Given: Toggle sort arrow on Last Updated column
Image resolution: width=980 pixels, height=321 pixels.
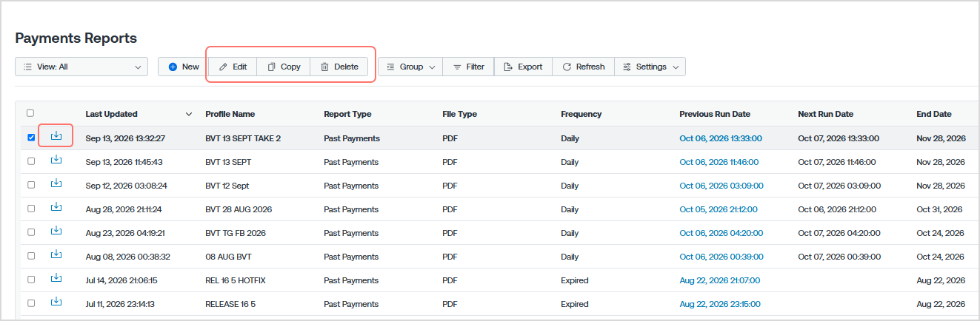Looking at the screenshot, I should 188,114.
